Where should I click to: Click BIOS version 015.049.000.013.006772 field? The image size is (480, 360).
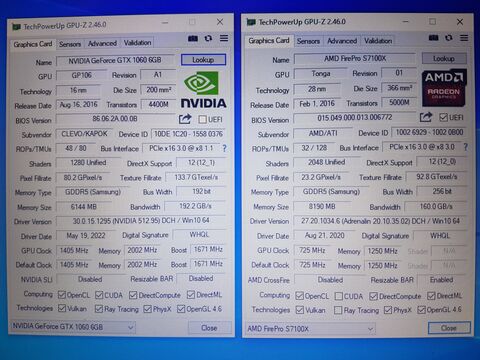(x=355, y=118)
